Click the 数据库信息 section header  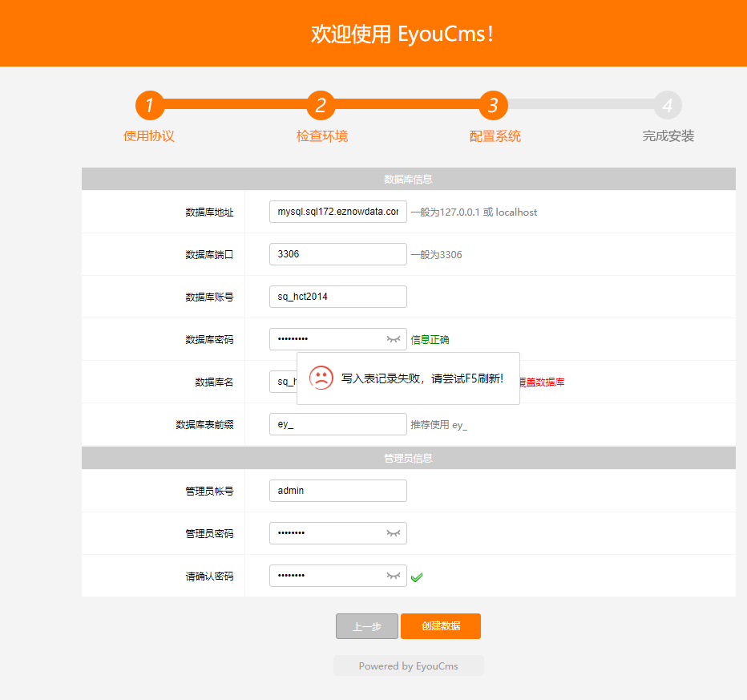[x=408, y=179]
